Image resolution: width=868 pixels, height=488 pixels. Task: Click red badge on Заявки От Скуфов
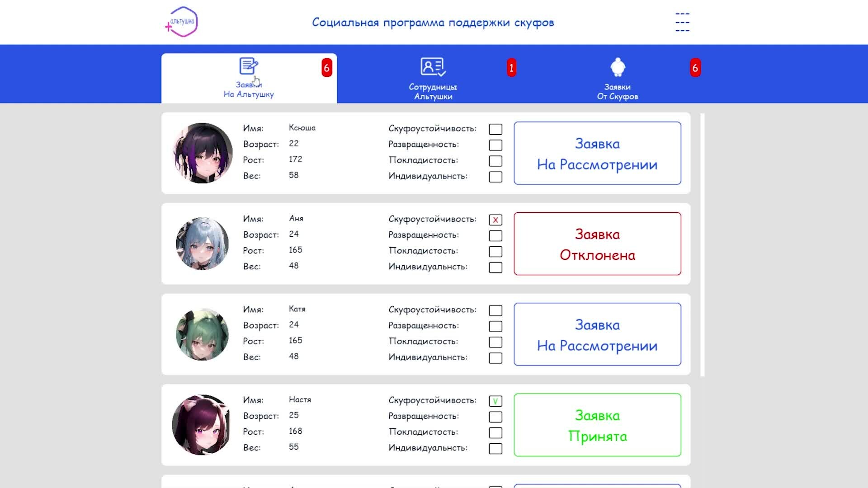point(695,68)
